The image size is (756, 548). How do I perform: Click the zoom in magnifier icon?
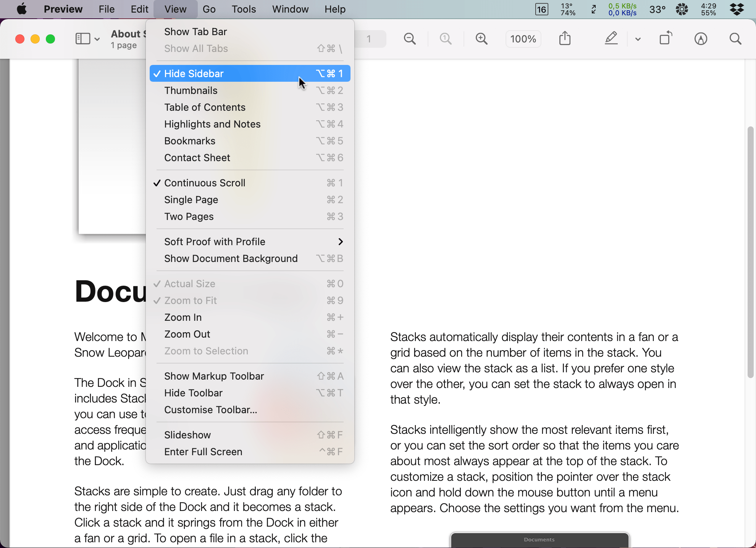click(481, 39)
